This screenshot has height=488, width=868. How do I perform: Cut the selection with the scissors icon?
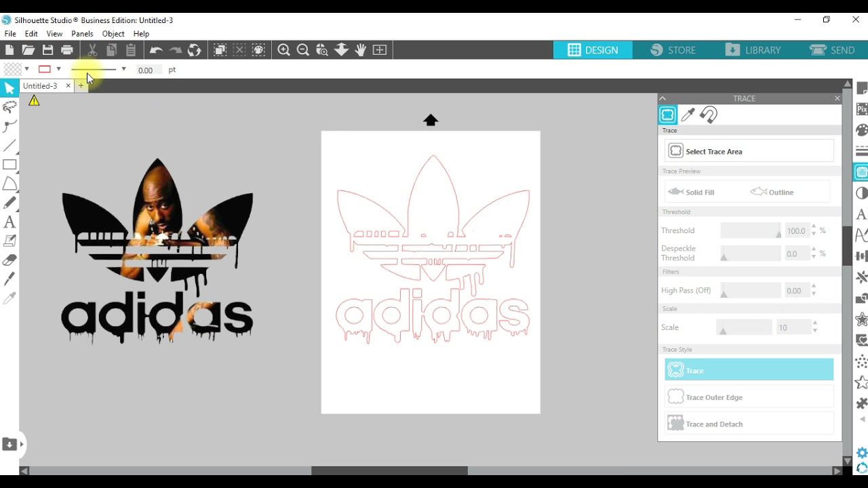point(92,50)
